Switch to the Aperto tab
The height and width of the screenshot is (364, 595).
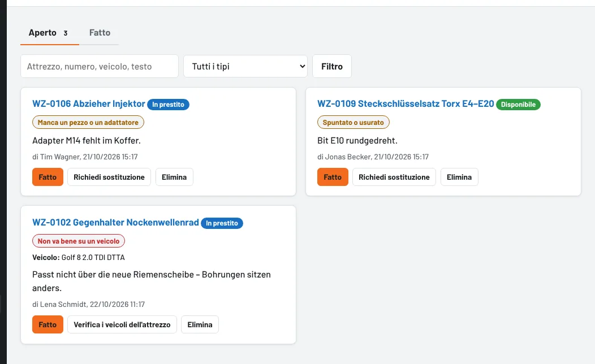49,33
